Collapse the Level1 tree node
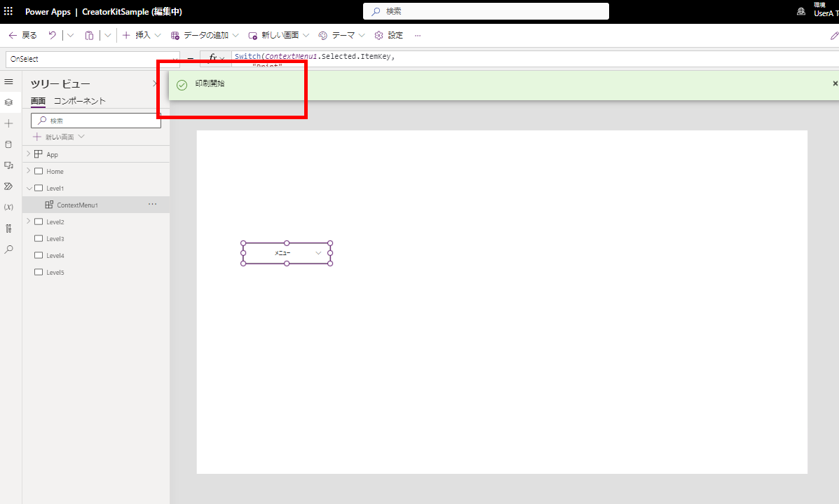Screen dimensions: 839x504 pyautogui.click(x=29, y=188)
